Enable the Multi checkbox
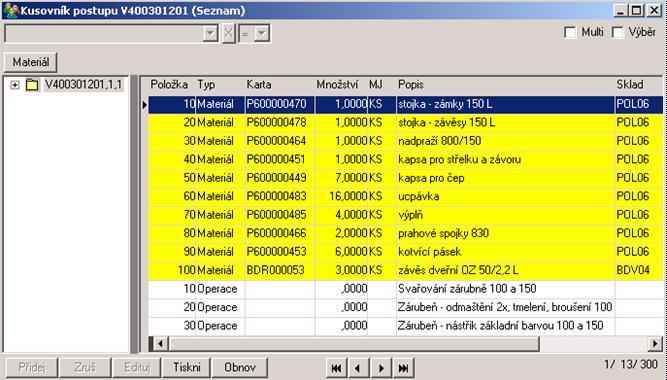The width and height of the screenshot is (667, 380). coord(570,32)
